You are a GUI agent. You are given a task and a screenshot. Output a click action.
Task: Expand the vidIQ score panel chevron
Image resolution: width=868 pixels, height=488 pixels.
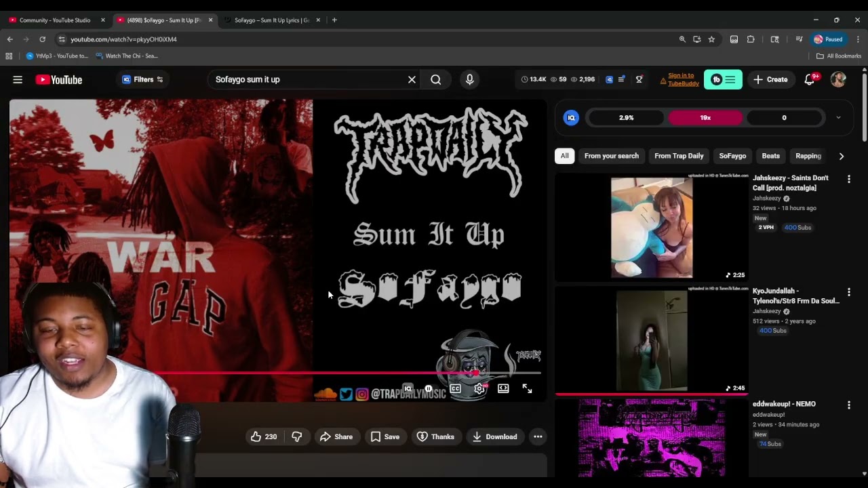838,117
